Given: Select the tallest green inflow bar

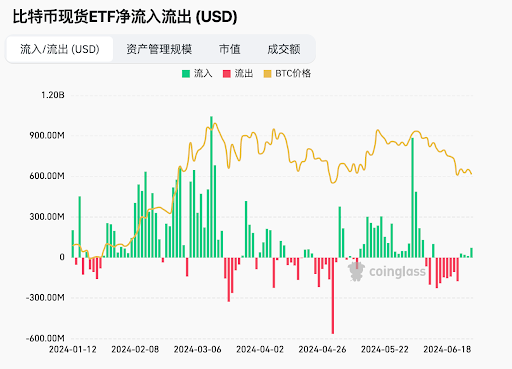Looking at the screenshot, I should [x=211, y=187].
